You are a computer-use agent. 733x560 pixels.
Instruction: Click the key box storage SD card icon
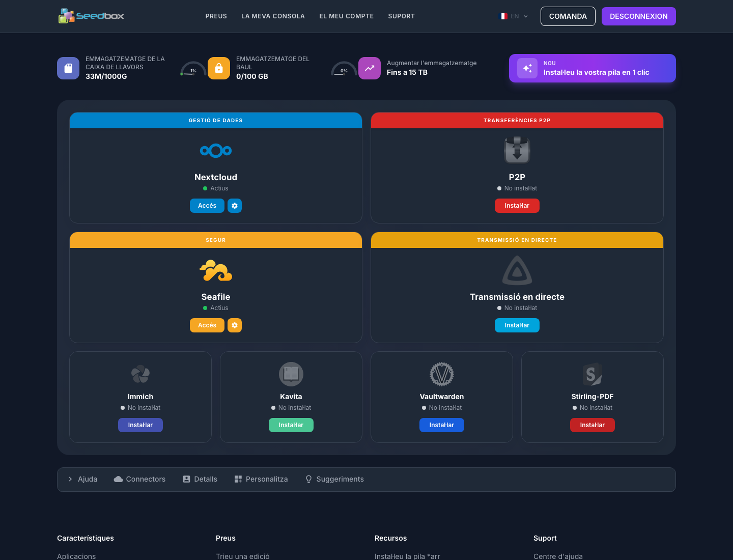point(68,68)
